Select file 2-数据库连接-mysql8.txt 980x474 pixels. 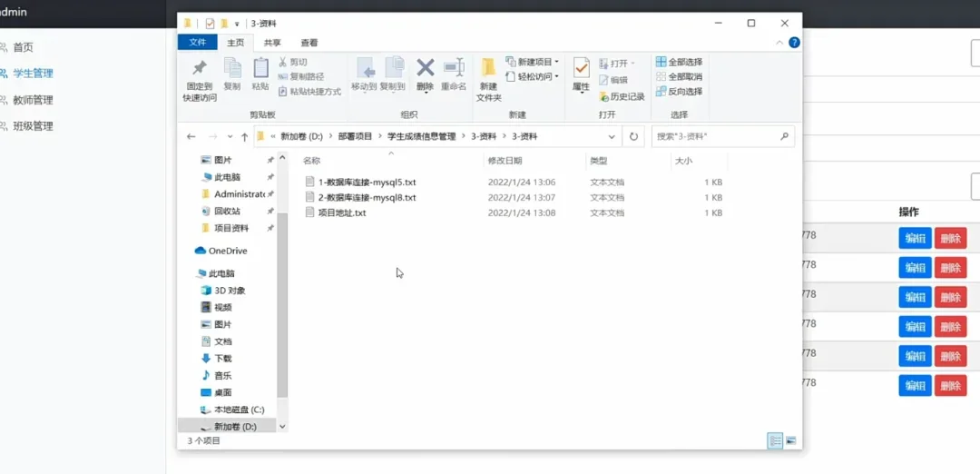pyautogui.click(x=360, y=198)
